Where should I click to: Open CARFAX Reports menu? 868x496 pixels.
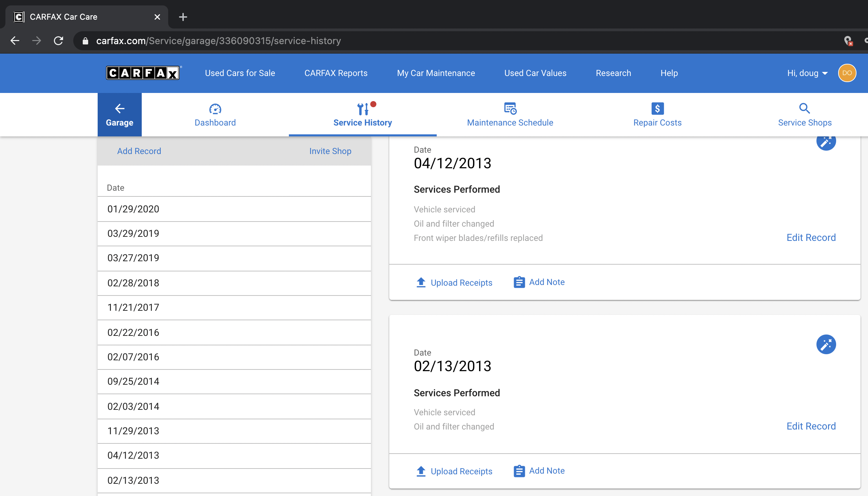click(x=336, y=73)
